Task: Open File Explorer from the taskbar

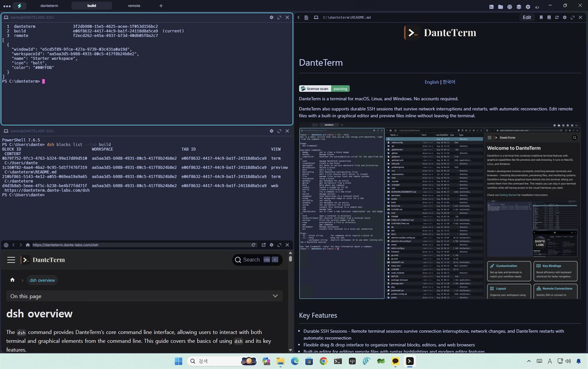Action: tap(280, 361)
